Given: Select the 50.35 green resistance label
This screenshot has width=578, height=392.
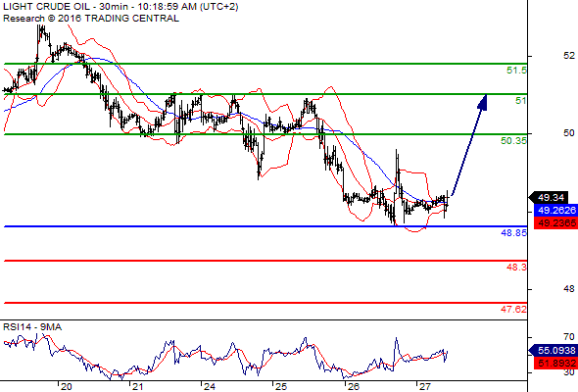Looking at the screenshot, I should coord(513,140).
